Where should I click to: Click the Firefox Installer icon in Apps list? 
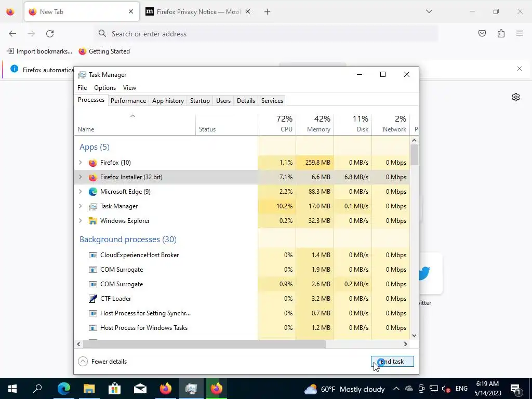pos(92,177)
